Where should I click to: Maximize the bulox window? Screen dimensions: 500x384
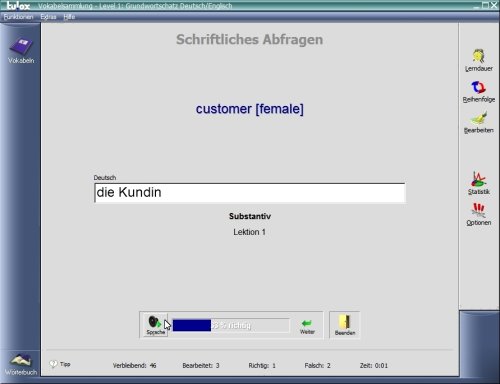(x=486, y=5)
